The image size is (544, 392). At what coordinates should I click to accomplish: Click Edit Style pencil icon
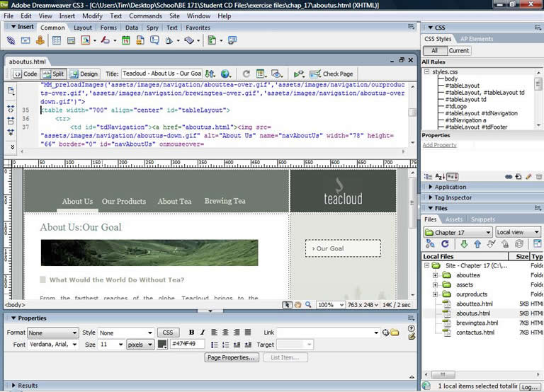coord(528,177)
